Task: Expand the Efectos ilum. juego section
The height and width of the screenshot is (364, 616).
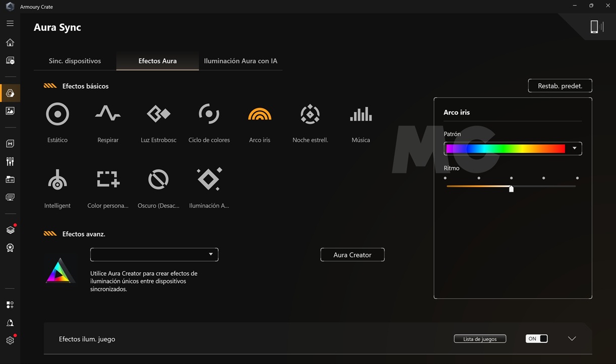Action: tap(572, 339)
